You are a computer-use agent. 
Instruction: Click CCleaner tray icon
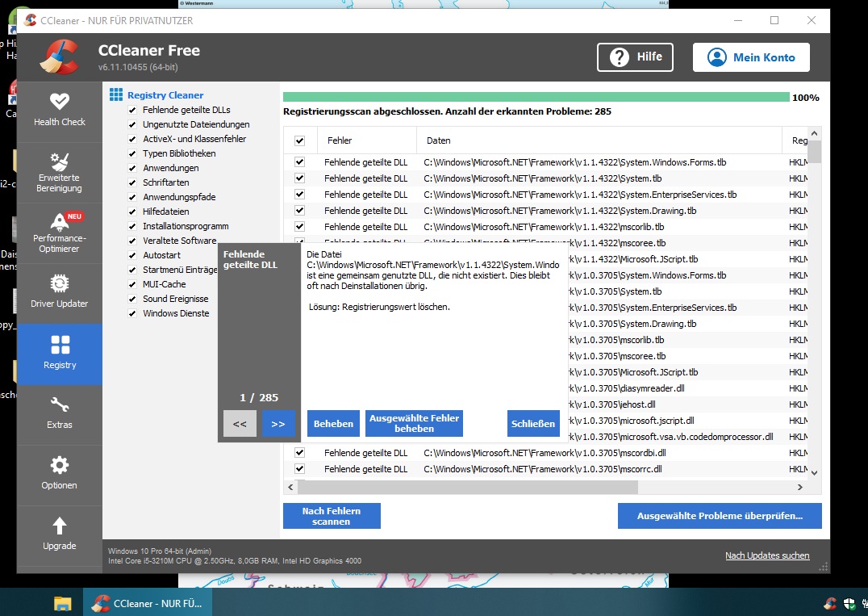(x=830, y=604)
